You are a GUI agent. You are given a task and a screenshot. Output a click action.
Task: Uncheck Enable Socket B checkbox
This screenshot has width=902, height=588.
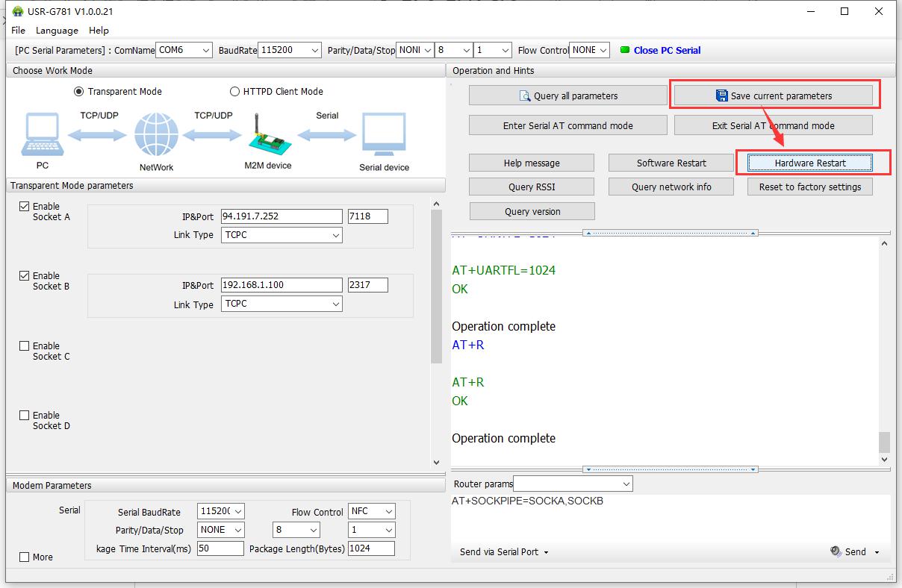(x=25, y=276)
